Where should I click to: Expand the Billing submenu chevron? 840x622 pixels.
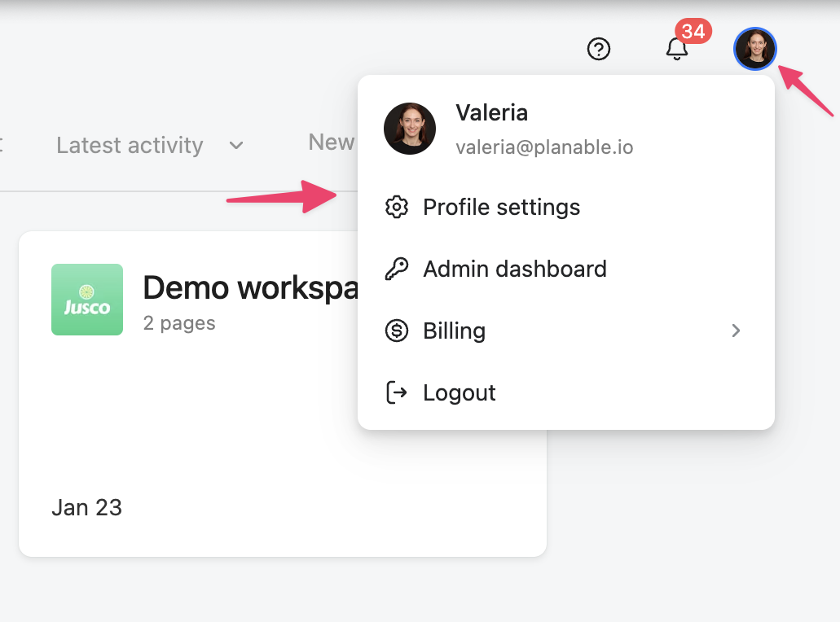tap(736, 331)
